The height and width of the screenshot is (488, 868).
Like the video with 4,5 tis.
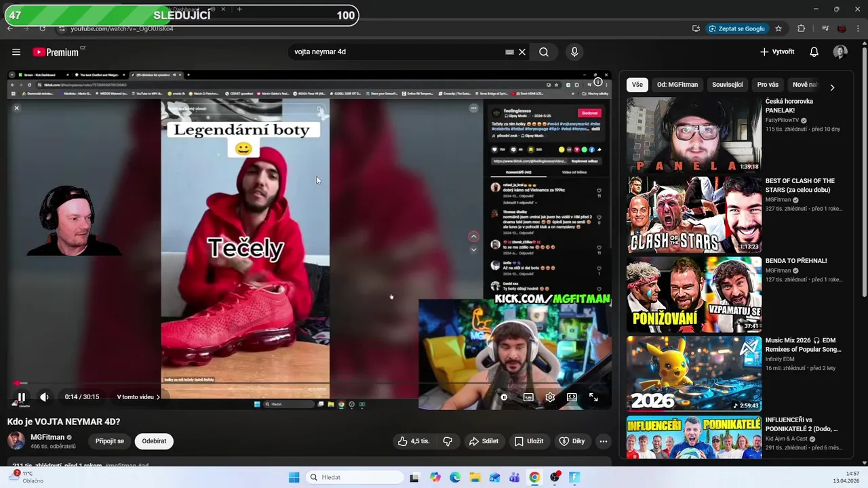(x=414, y=441)
